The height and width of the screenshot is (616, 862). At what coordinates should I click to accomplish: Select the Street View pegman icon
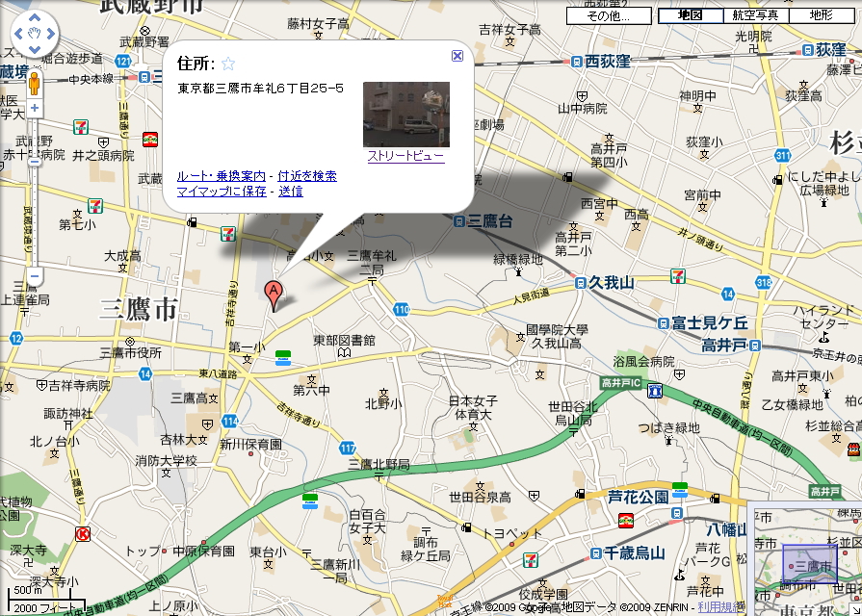[x=35, y=83]
